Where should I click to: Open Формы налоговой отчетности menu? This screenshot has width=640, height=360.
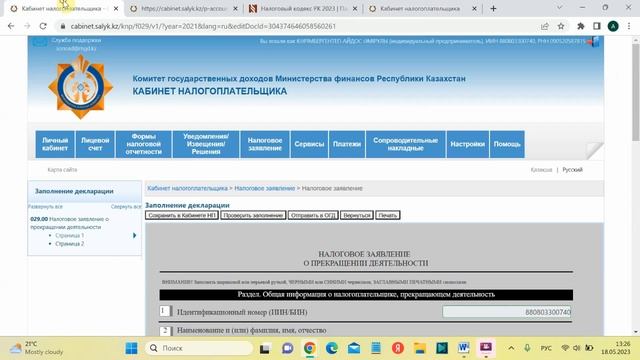tap(144, 144)
